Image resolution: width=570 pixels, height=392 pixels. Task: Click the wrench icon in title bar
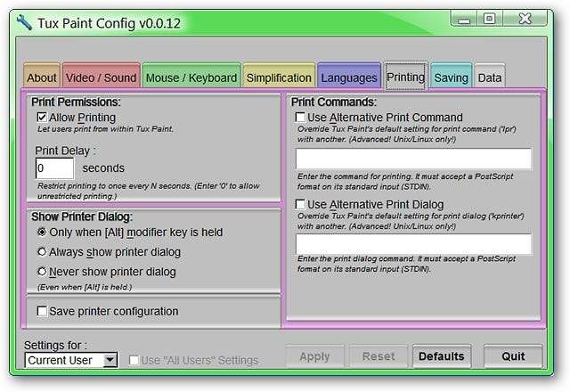coord(24,22)
